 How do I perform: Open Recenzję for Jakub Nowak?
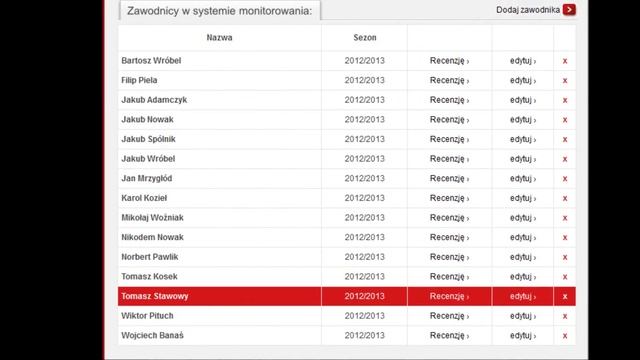pyautogui.click(x=449, y=120)
